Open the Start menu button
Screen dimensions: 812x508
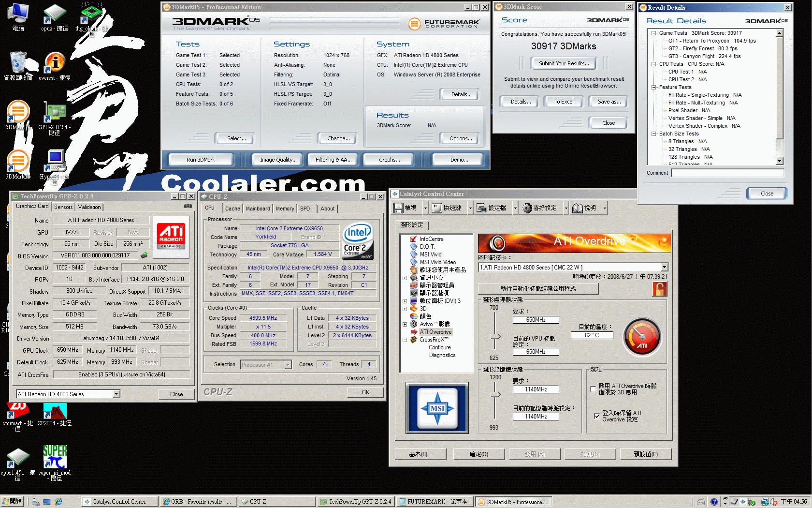click(x=13, y=502)
